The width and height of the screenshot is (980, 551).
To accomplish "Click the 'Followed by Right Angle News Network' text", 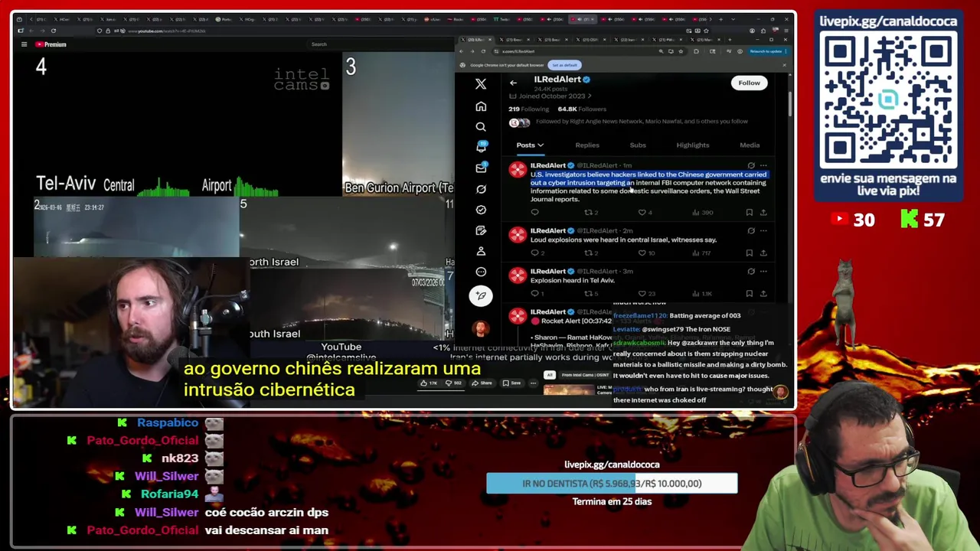I will 642,122.
